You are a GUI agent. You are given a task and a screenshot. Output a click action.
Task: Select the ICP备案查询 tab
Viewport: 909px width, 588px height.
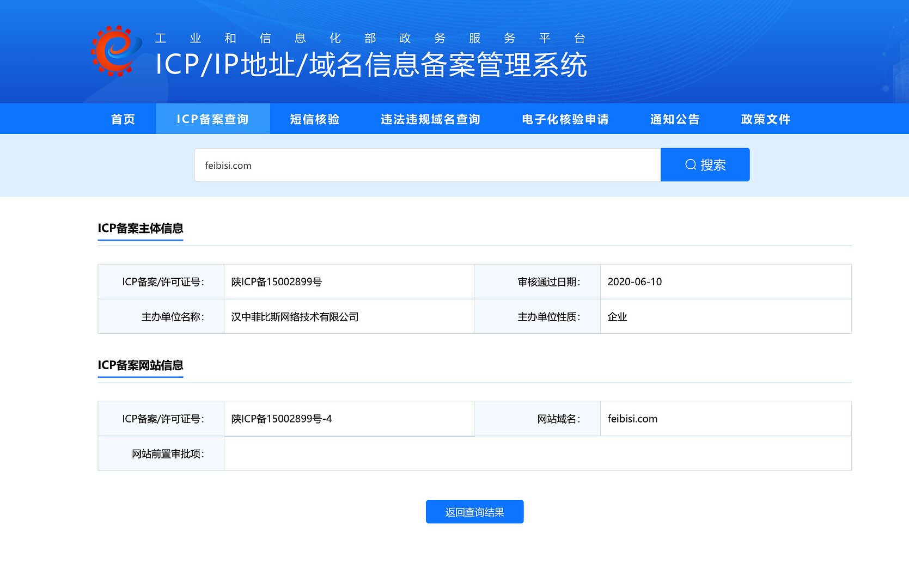[212, 119]
